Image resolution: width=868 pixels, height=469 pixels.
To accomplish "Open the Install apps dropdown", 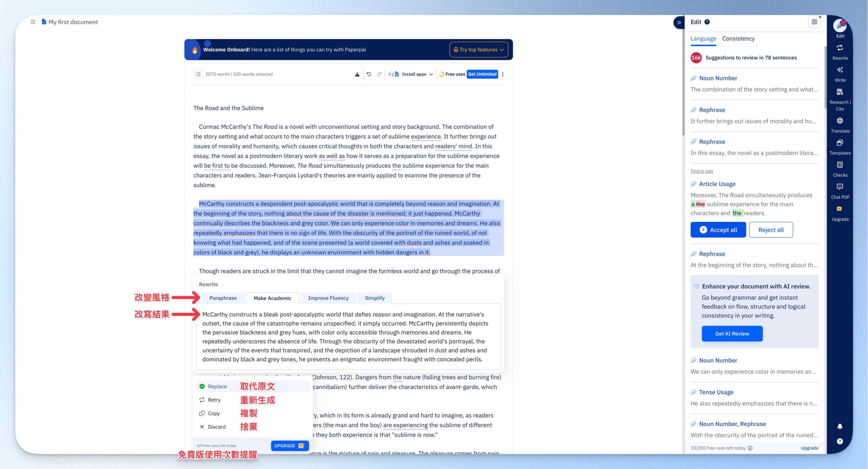I will tap(411, 74).
